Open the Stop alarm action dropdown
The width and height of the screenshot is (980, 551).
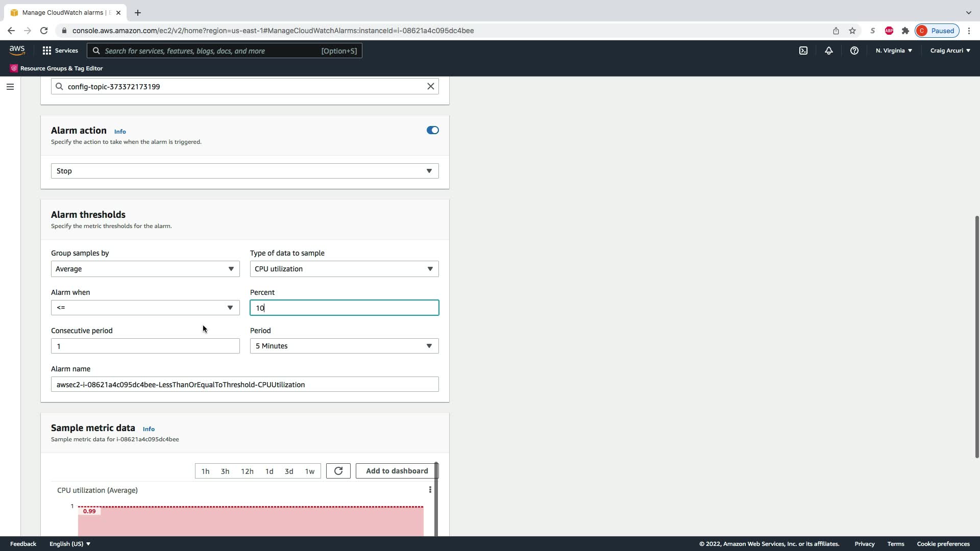click(x=244, y=171)
